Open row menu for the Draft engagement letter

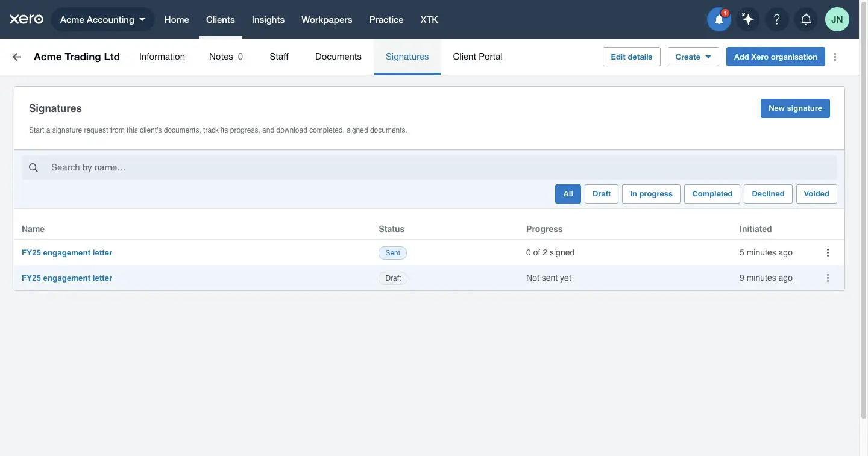(828, 278)
